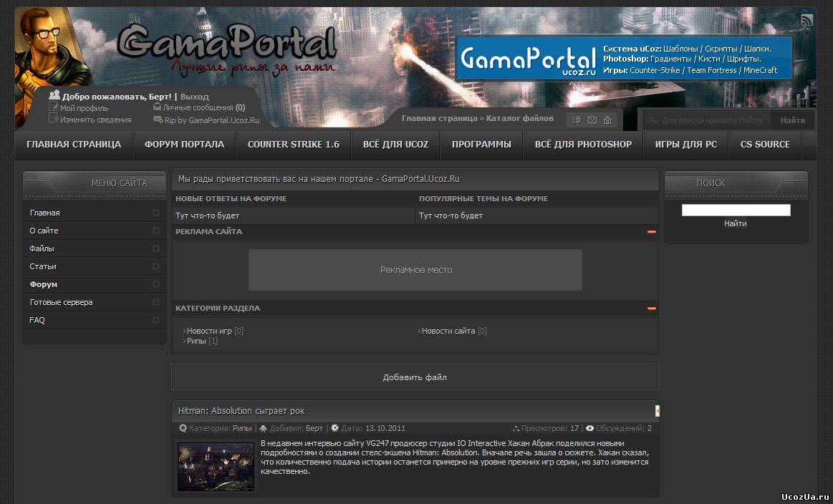Open the Главная страница navigation tab
Image resolution: width=833 pixels, height=504 pixels.
tap(74, 145)
